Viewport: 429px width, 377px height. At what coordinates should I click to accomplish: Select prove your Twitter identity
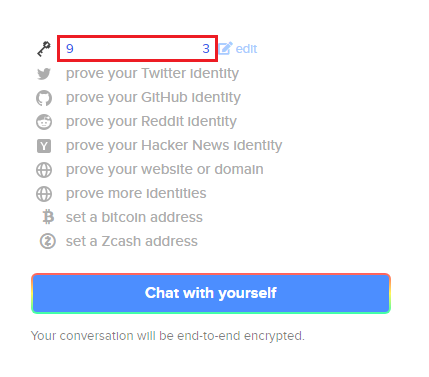[152, 74]
